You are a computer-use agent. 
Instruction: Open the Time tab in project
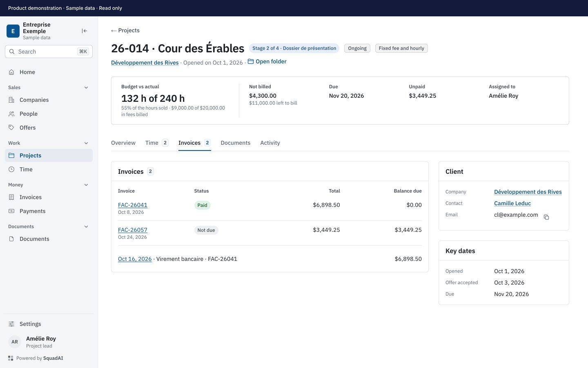[157, 143]
